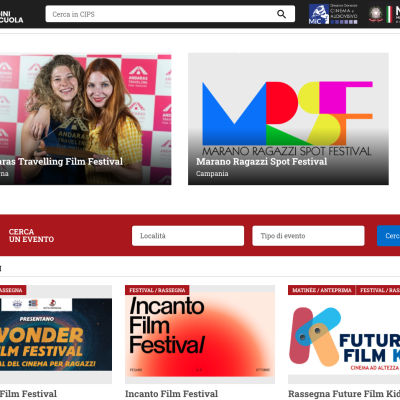Open the MIC Cinema e Audiovisivo logo
Viewport: 400px width, 400px height.
tap(333, 14)
